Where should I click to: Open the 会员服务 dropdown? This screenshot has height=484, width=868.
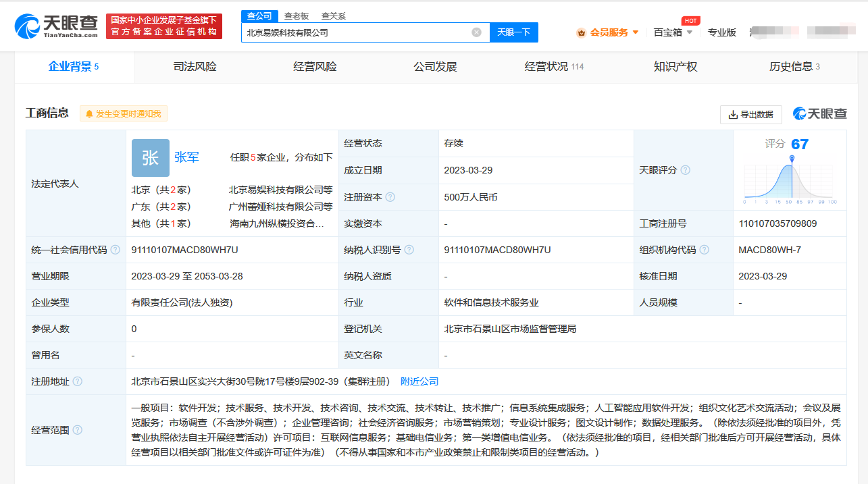click(607, 32)
